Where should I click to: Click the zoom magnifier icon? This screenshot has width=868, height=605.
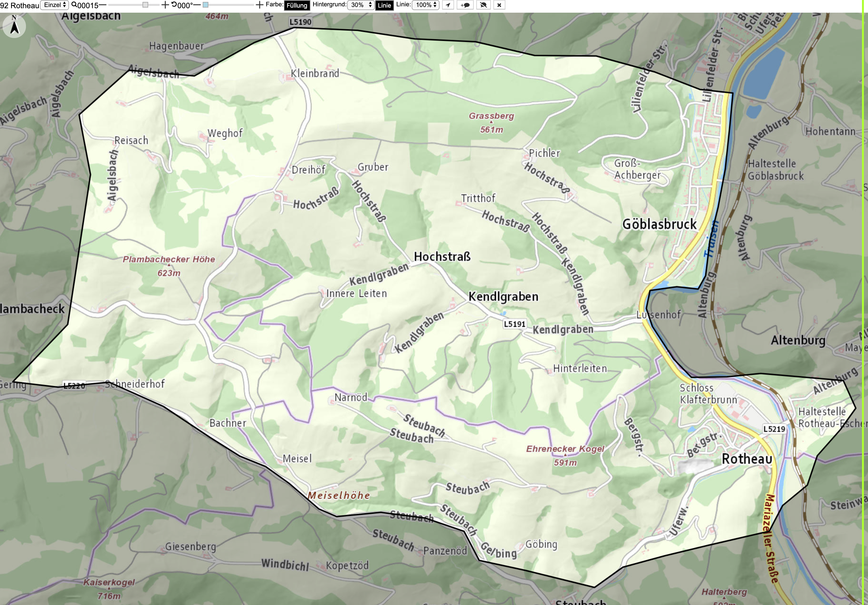[x=74, y=5]
